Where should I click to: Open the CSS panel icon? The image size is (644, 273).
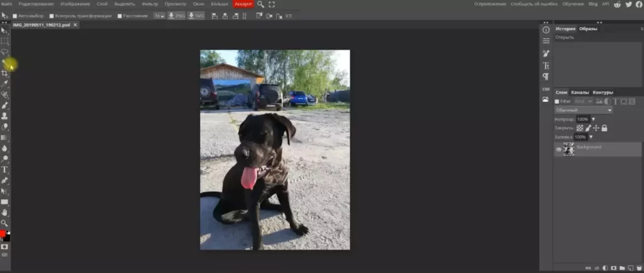546,89
